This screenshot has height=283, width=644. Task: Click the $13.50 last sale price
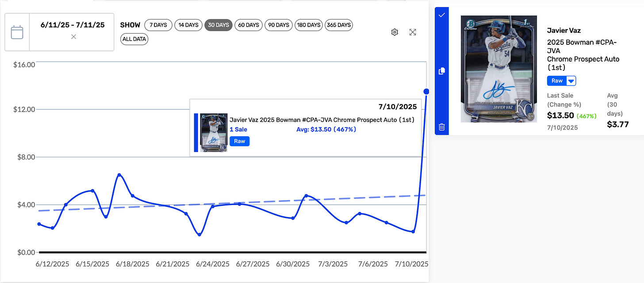(x=560, y=116)
